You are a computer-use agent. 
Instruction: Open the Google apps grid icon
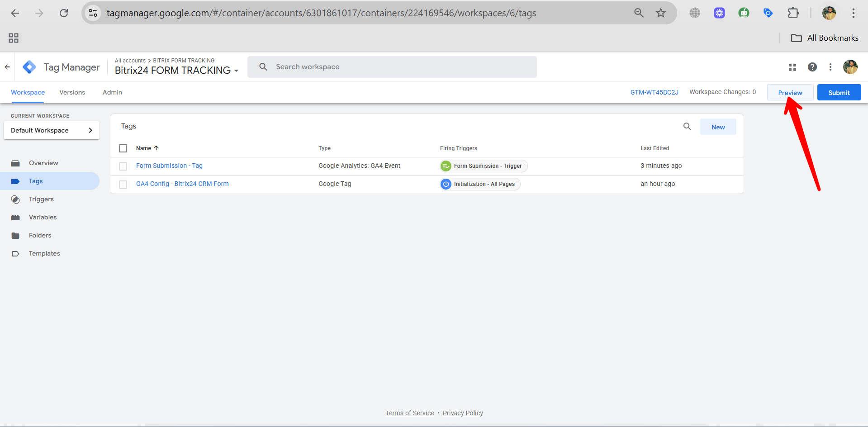pyautogui.click(x=792, y=67)
